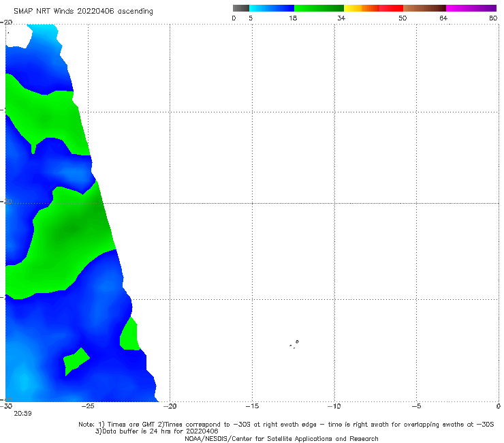Click the color bar label '34'

[341, 18]
